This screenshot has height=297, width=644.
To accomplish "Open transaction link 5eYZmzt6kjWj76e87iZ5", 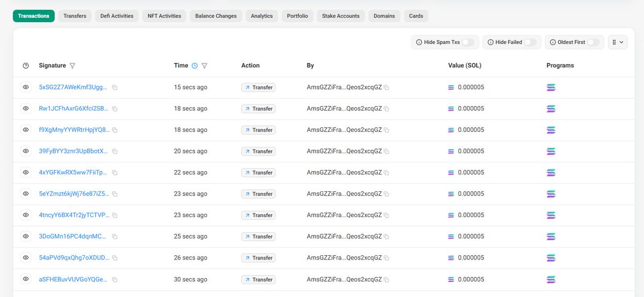I will tap(74, 194).
